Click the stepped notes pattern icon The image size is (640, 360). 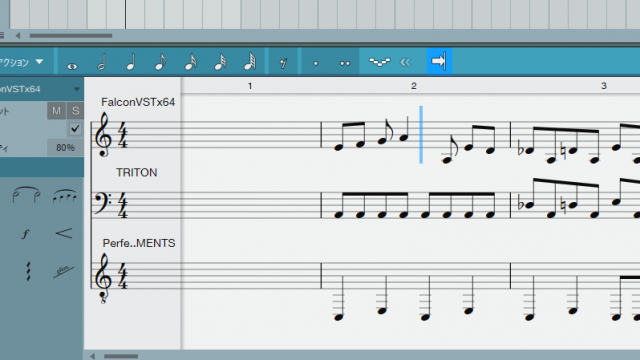tap(380, 62)
